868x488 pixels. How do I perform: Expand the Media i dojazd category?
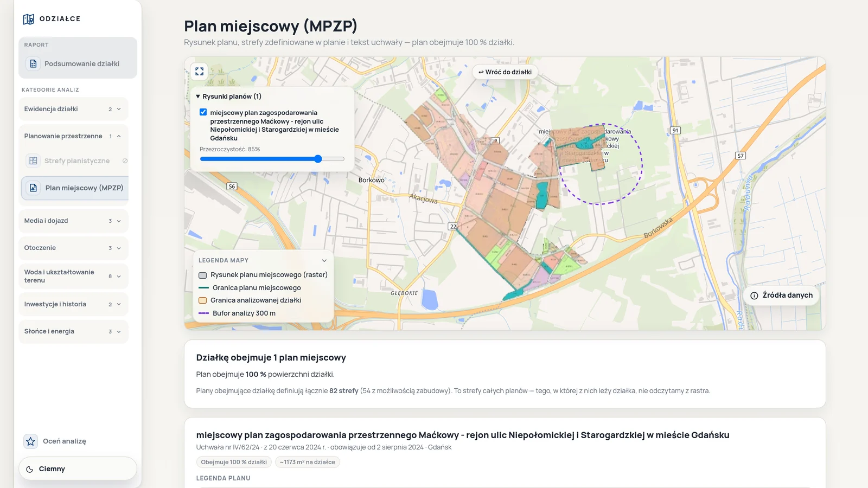coord(73,221)
